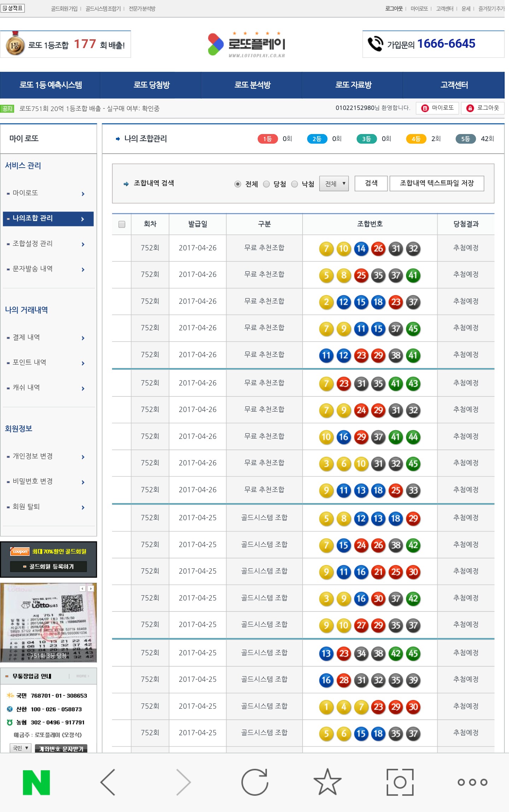
Task: Go back with the browser back arrow
Action: pos(108,782)
